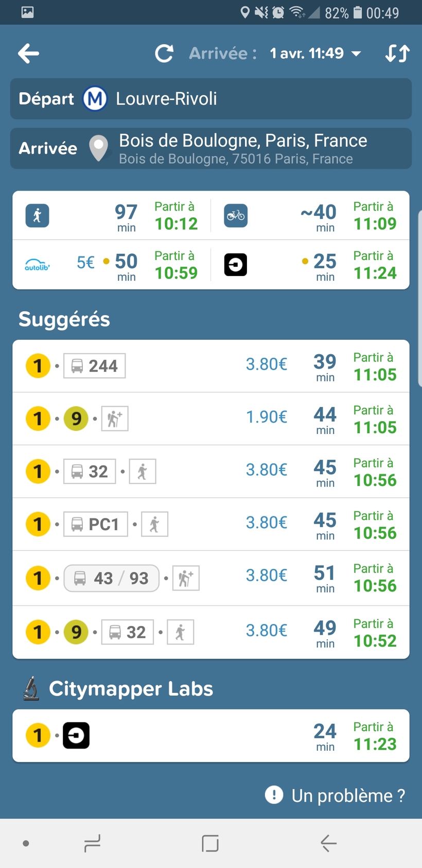The width and height of the screenshot is (422, 868).
Task: Swap departure and arrival locations
Action: coord(397,54)
